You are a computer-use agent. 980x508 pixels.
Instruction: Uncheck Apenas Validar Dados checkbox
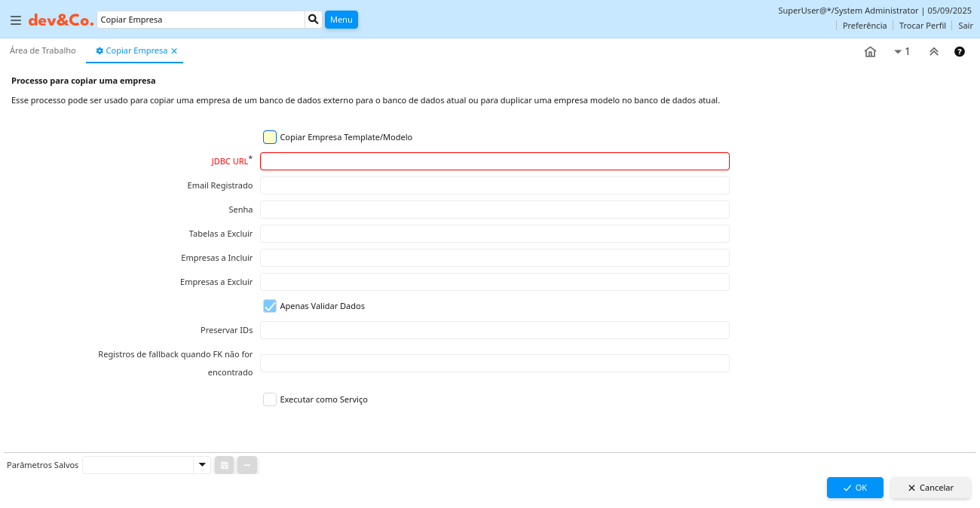click(270, 306)
